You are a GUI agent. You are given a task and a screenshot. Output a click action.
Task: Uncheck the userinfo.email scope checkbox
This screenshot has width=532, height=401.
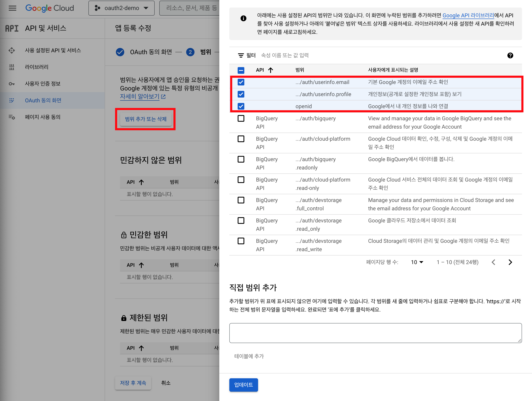(241, 82)
